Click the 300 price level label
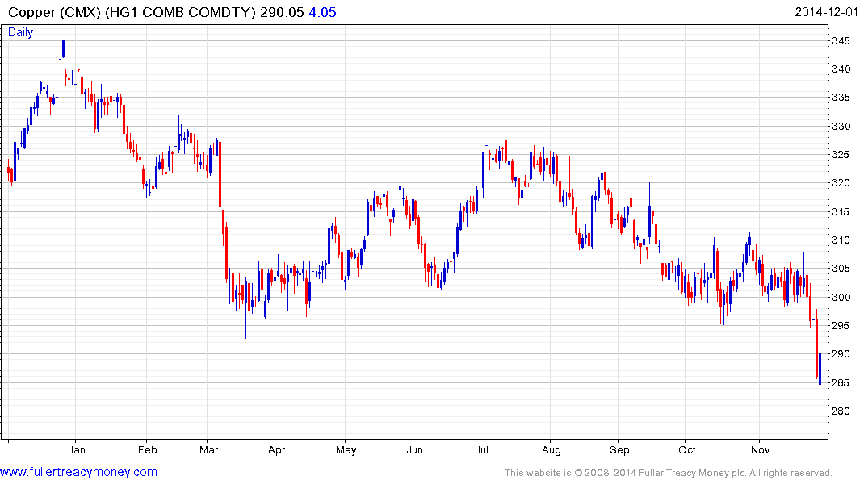 [841, 297]
